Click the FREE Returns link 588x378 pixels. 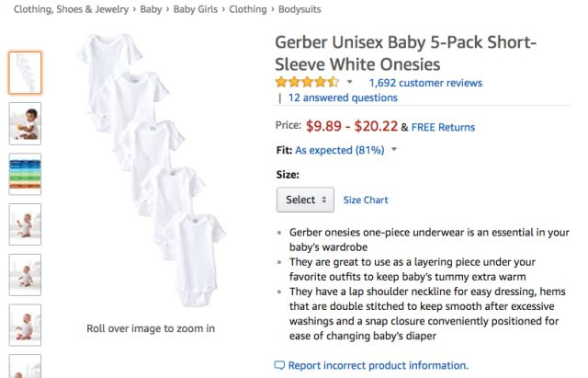pyautogui.click(x=443, y=127)
